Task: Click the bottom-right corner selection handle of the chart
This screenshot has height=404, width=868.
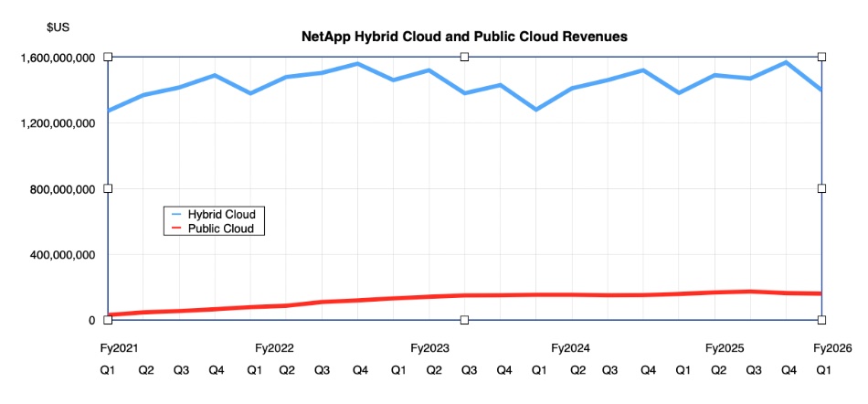Action: click(x=821, y=320)
